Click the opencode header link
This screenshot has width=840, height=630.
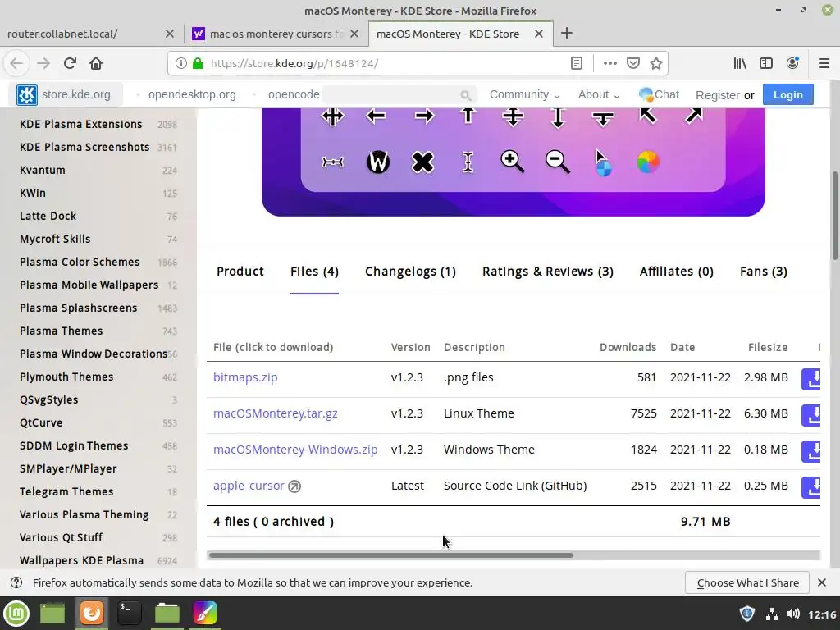[x=294, y=95]
